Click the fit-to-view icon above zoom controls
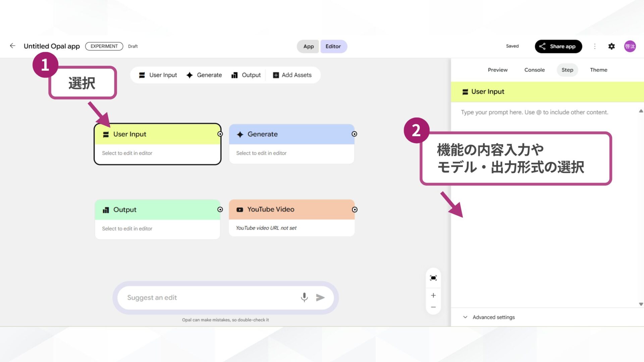Screen dimensions: 644x362 coord(433,278)
